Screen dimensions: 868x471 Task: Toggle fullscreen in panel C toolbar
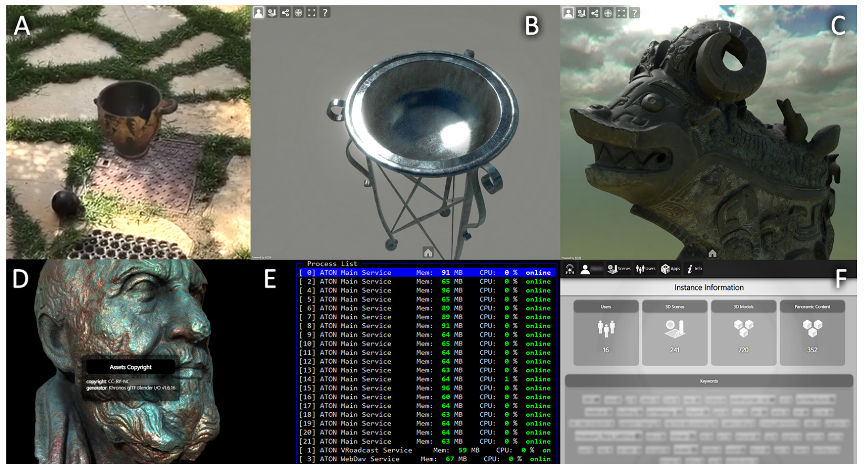coord(621,13)
